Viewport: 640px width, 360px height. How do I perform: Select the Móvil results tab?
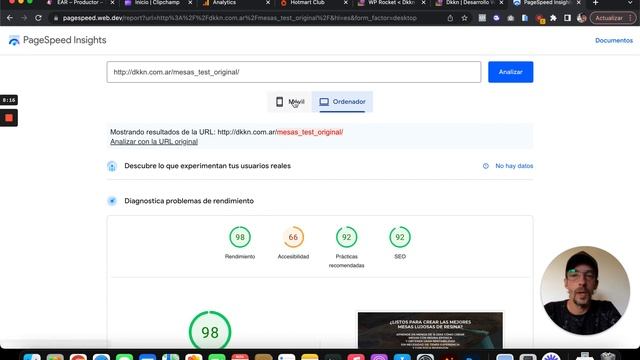tap(290, 102)
